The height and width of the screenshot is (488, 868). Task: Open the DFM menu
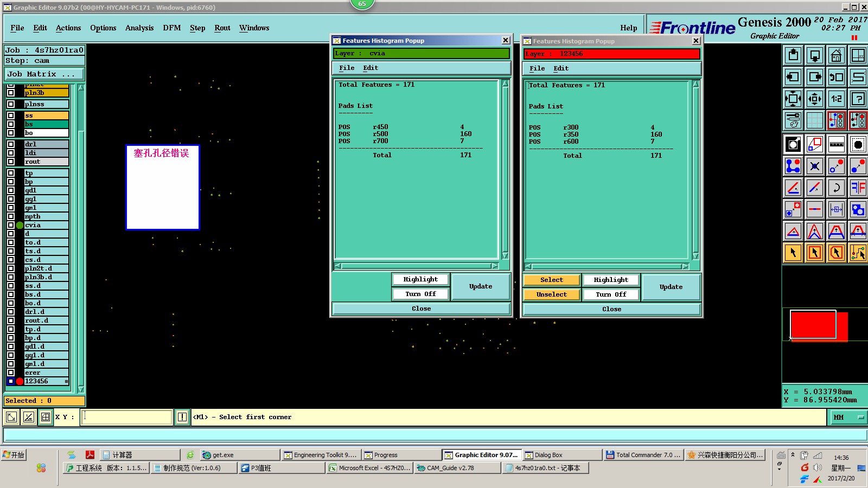172,28
